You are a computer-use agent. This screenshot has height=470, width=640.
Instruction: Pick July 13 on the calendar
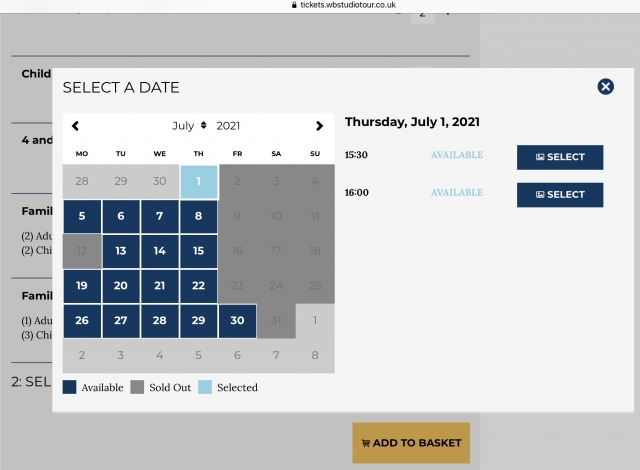point(121,251)
